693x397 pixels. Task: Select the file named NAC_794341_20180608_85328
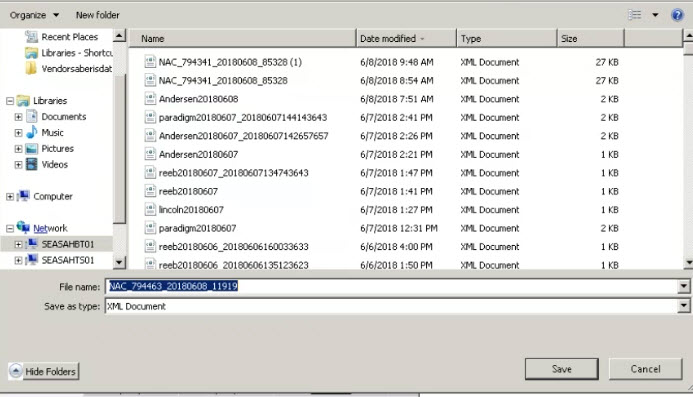pyautogui.click(x=223, y=80)
